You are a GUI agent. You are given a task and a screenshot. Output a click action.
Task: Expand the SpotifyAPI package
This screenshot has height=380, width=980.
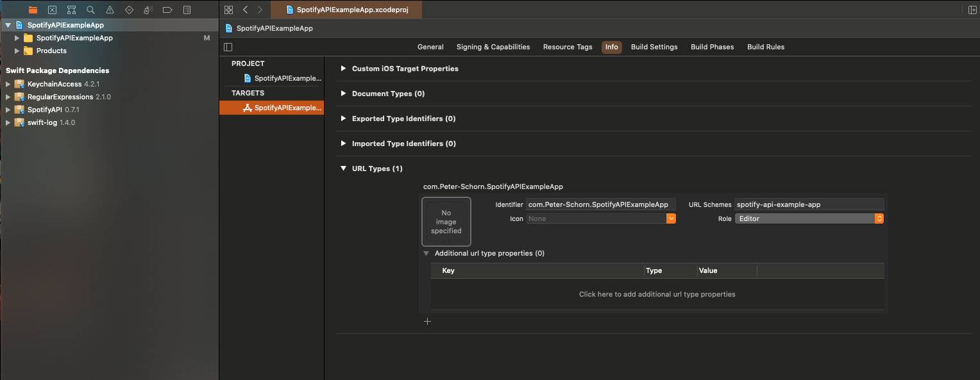8,110
